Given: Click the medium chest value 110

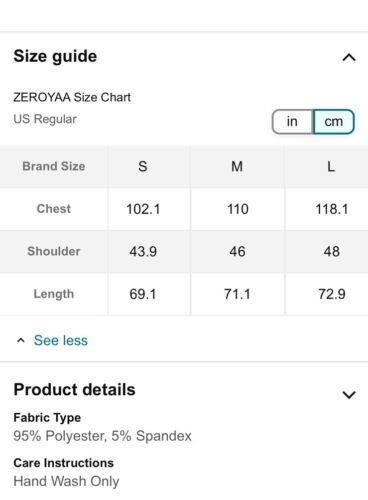Looking at the screenshot, I should point(238,209).
